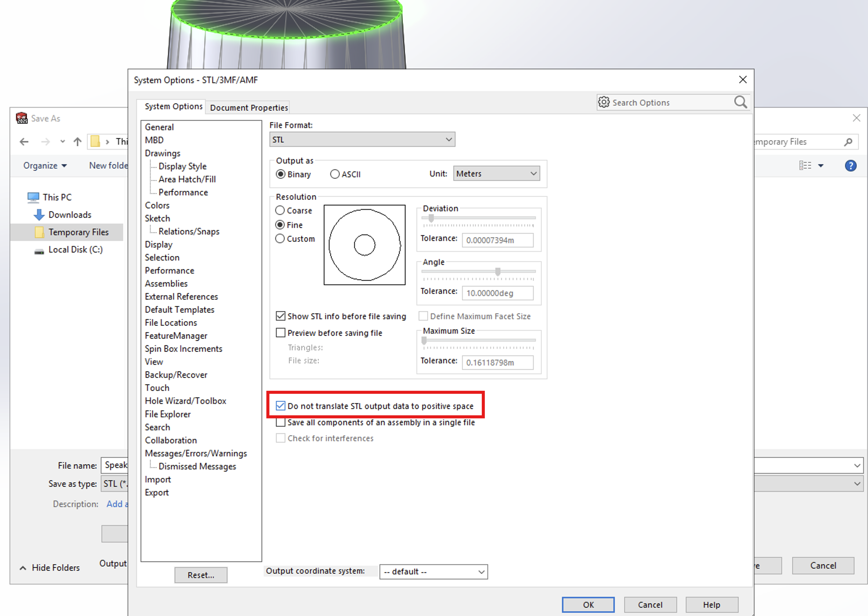
Task: Click the forward arrow in Save As window
Action: [x=46, y=142]
